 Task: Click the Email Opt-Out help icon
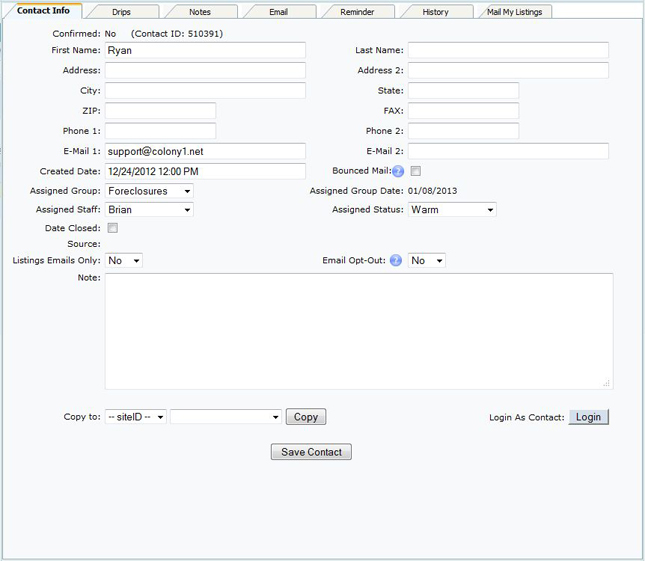click(x=396, y=261)
